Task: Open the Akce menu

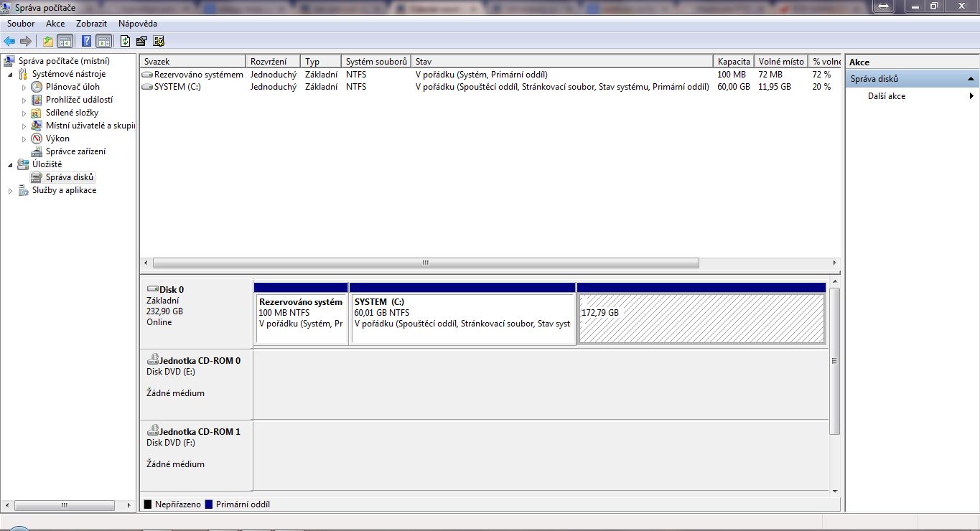Action: 55,24
